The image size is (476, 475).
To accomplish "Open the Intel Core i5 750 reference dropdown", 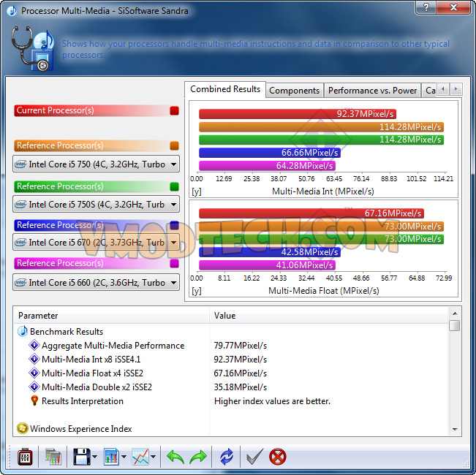I will point(96,164).
